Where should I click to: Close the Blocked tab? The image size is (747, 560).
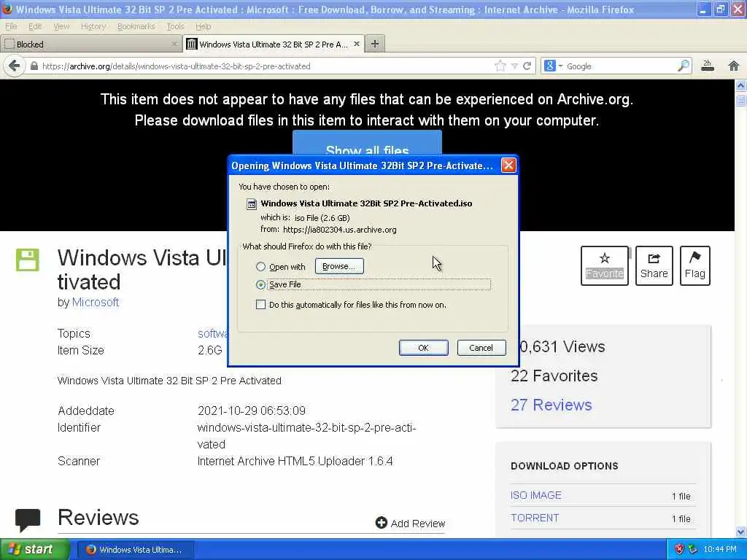(174, 44)
